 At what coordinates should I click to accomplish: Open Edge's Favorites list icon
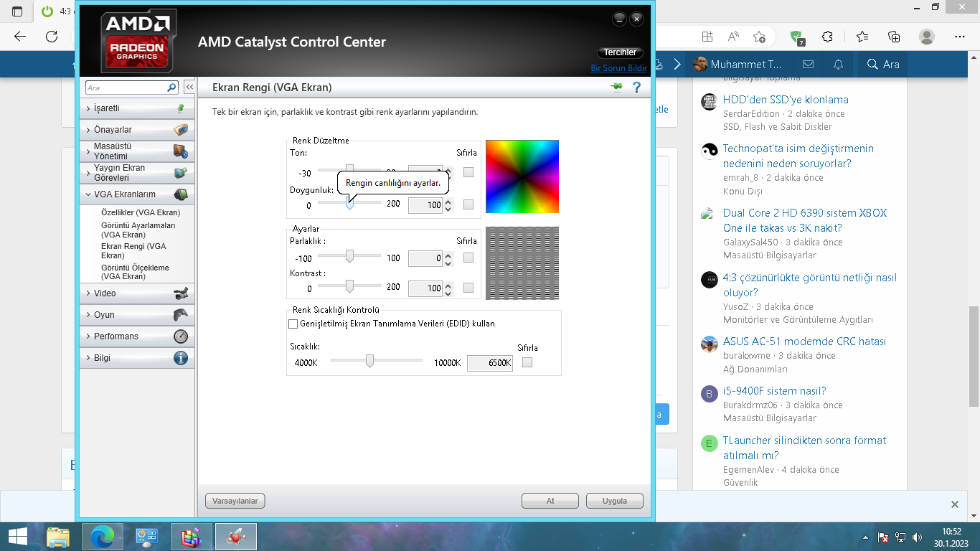(x=862, y=37)
